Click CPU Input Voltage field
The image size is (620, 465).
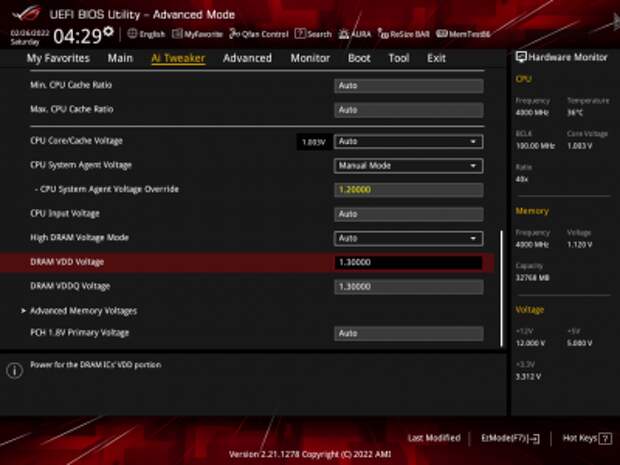[x=408, y=214]
